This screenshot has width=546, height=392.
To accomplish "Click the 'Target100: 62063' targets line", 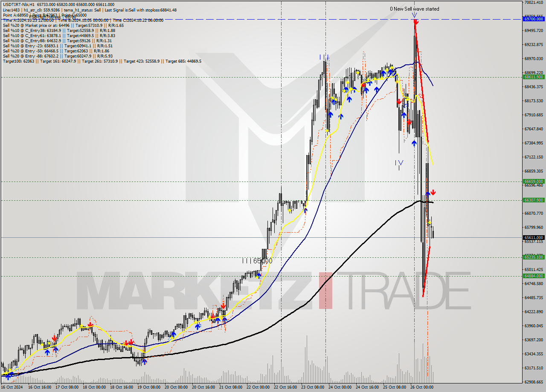I will click(102, 61).
